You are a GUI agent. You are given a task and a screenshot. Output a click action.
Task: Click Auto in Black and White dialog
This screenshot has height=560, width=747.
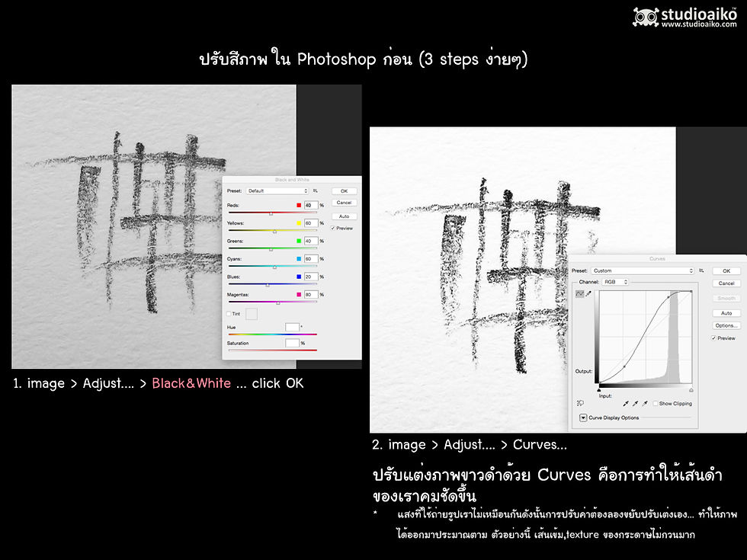(344, 216)
